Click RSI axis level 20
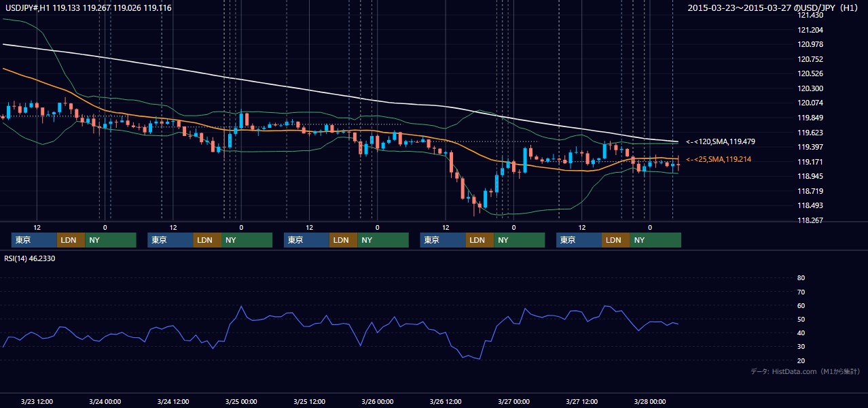 (801, 360)
